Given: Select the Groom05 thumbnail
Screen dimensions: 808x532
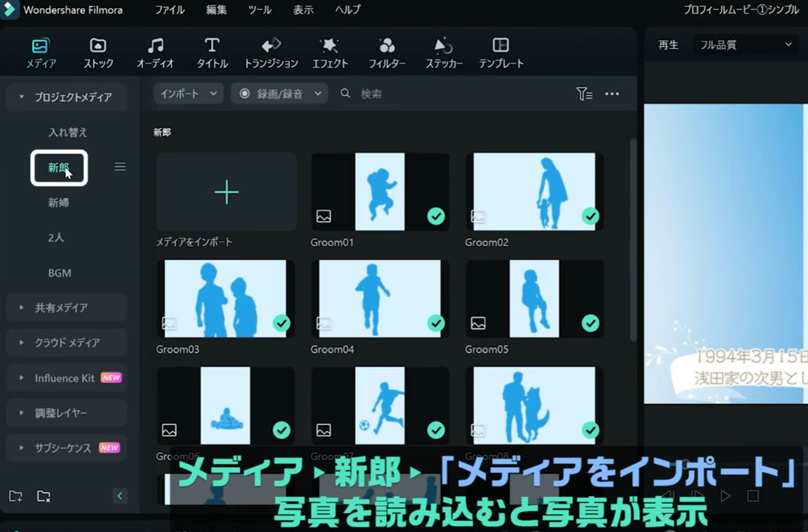Looking at the screenshot, I should coord(534,298).
